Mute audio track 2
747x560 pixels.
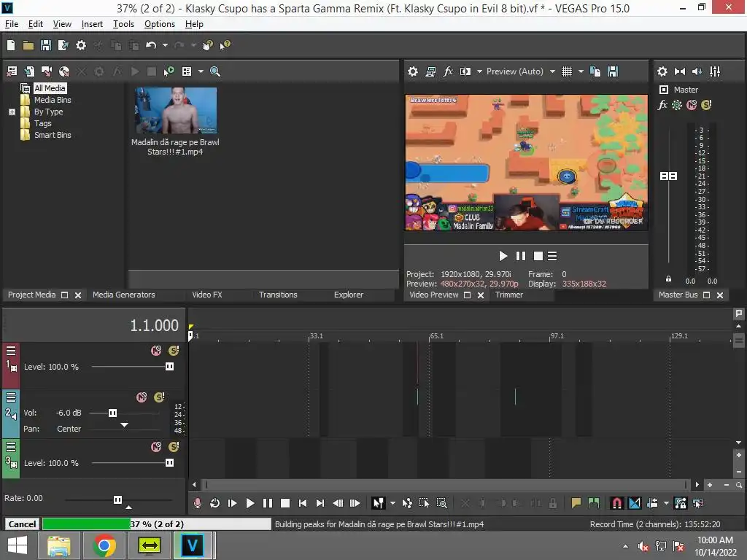pos(142,397)
